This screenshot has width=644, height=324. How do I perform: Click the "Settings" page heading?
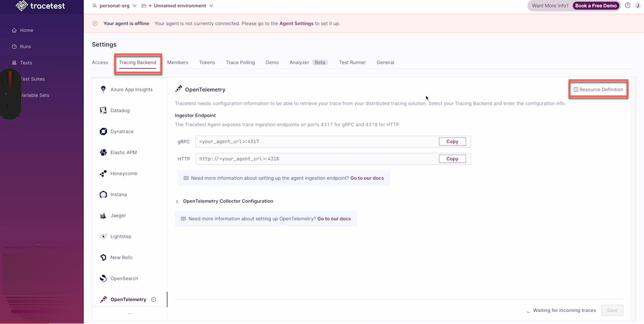[104, 44]
